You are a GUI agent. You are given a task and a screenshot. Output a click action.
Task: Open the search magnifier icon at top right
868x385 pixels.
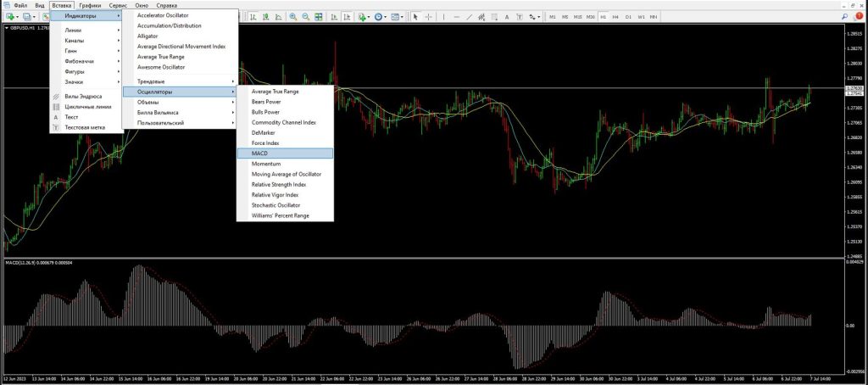[x=846, y=16]
